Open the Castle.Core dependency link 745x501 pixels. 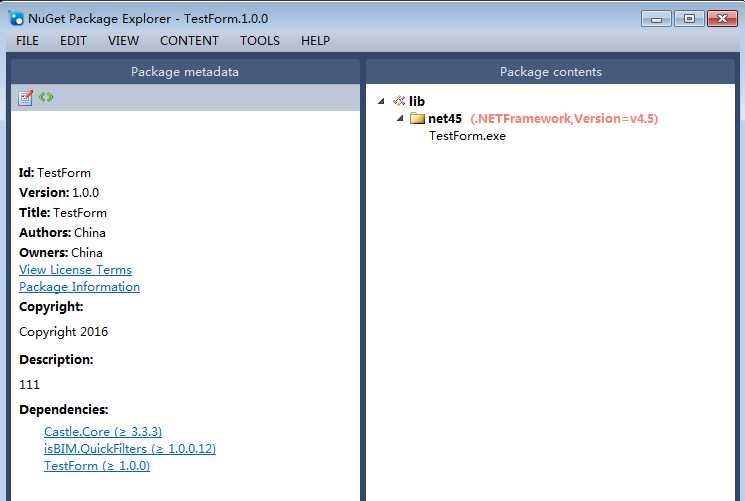103,432
